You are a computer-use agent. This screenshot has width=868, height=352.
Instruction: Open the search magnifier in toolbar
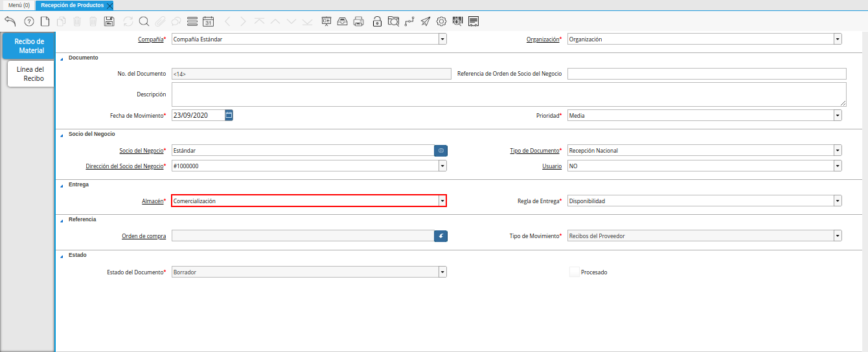[144, 21]
